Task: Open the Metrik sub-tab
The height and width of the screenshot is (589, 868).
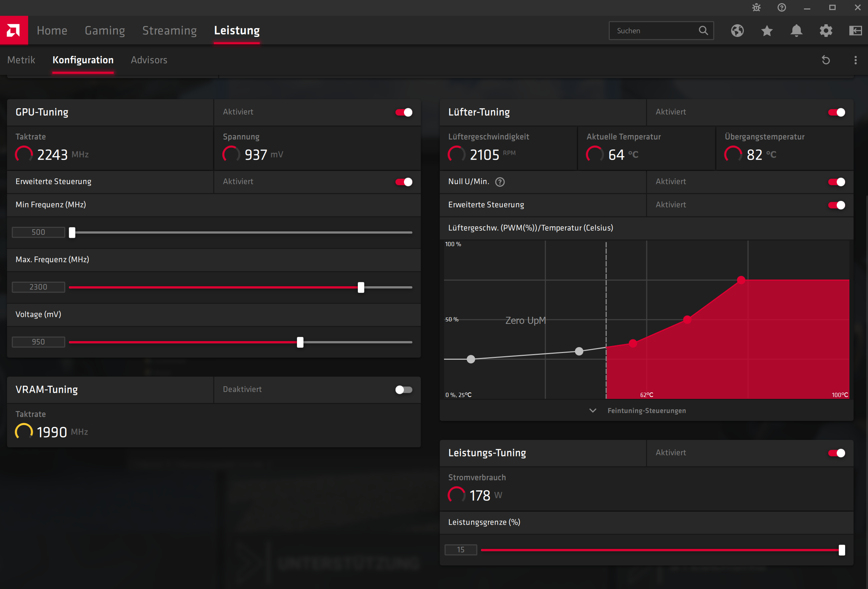Action: pyautogui.click(x=21, y=60)
